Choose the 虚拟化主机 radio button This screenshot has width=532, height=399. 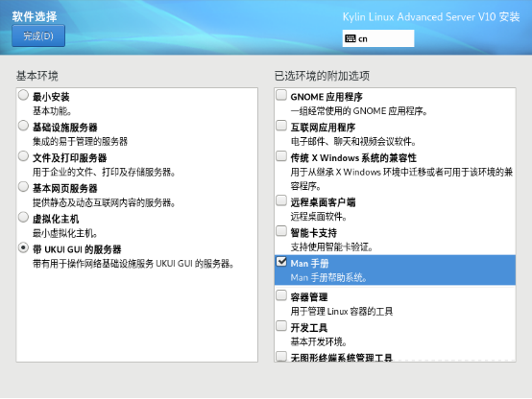tap(23, 218)
